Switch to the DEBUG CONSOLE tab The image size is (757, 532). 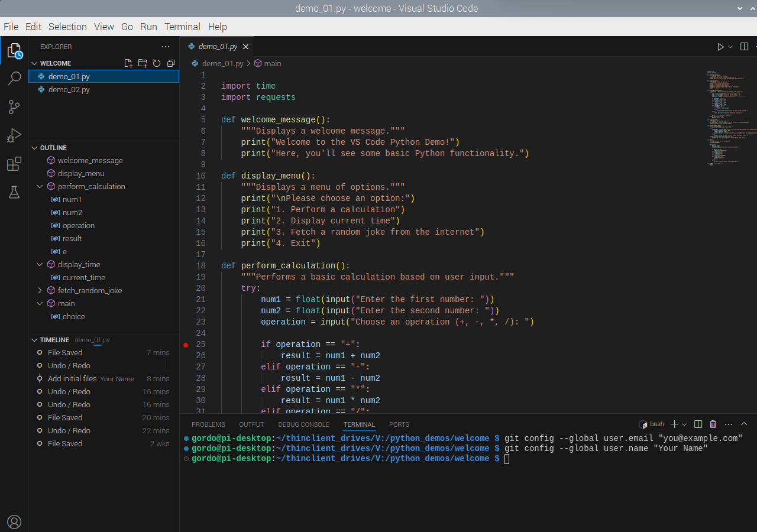[303, 424]
